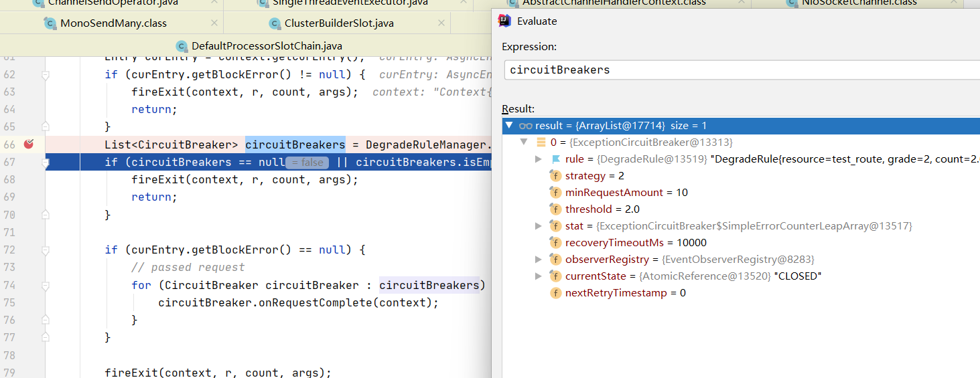980x378 pixels.
Task: Click the "Expression:" label in Evaluate dialog
Action: 529,47
